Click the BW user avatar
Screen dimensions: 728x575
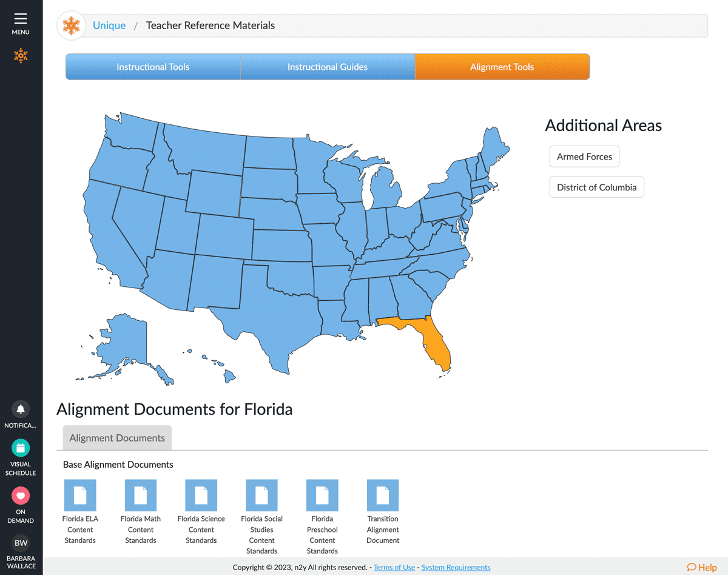(x=21, y=543)
